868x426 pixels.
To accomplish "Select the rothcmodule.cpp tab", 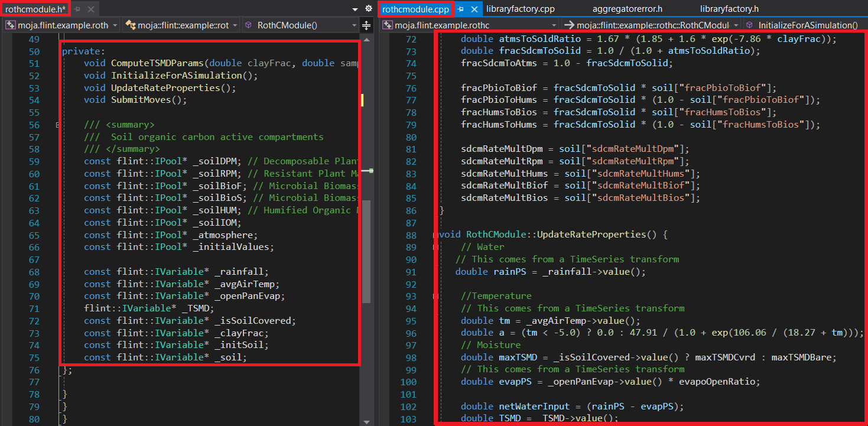I will [416, 9].
